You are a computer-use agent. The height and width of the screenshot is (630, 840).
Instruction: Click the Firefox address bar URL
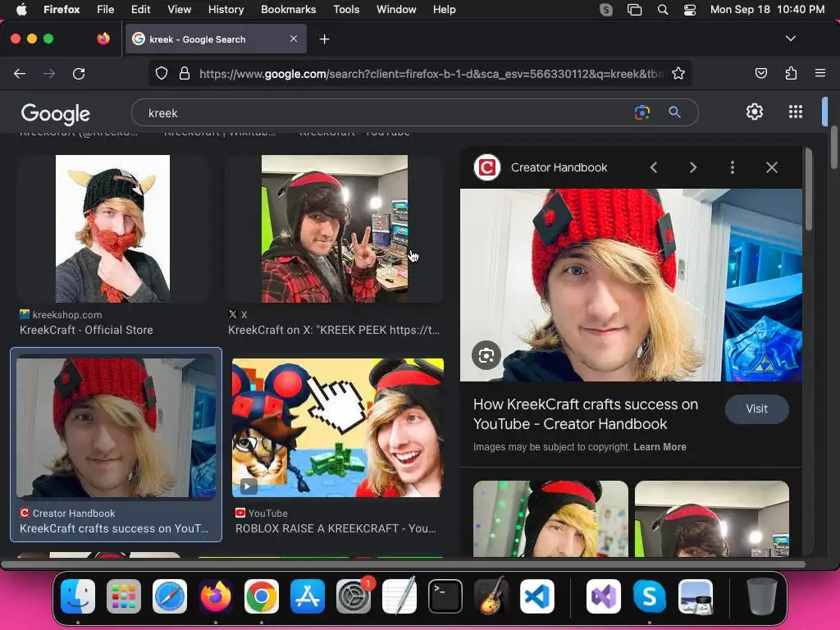click(431, 73)
